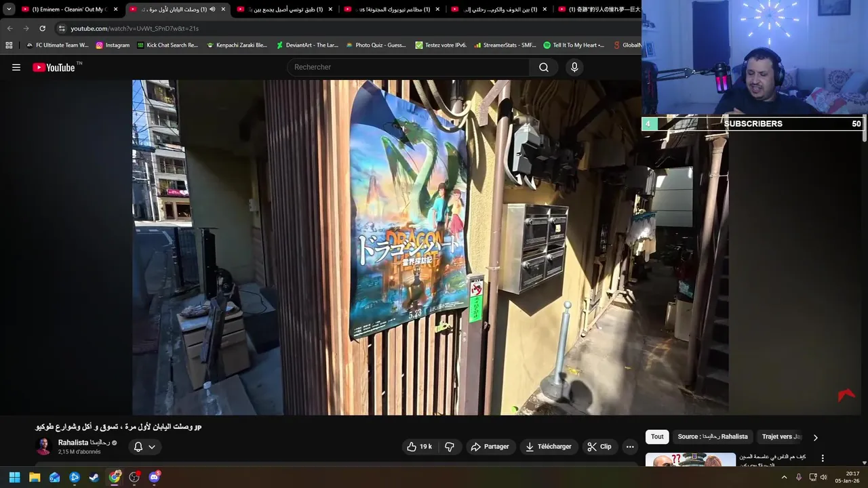Click the magnifier search button
The width and height of the screenshot is (868, 488).
tap(544, 67)
